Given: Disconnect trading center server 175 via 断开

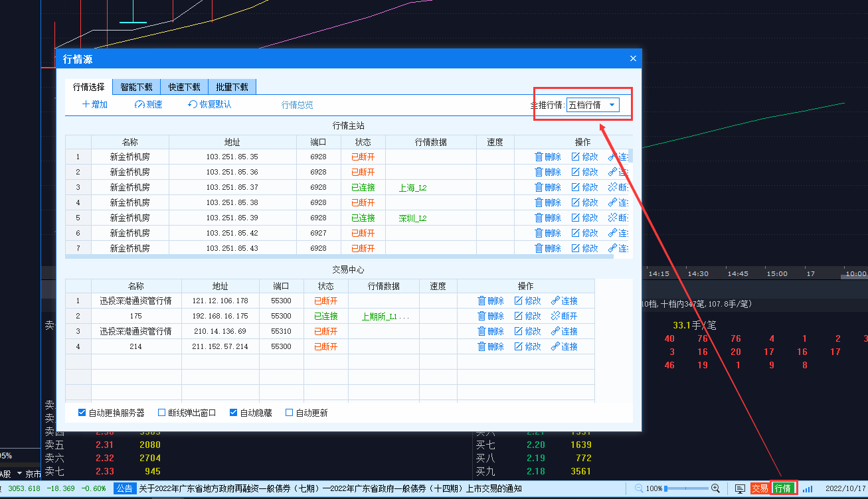Looking at the screenshot, I should pyautogui.click(x=564, y=317).
